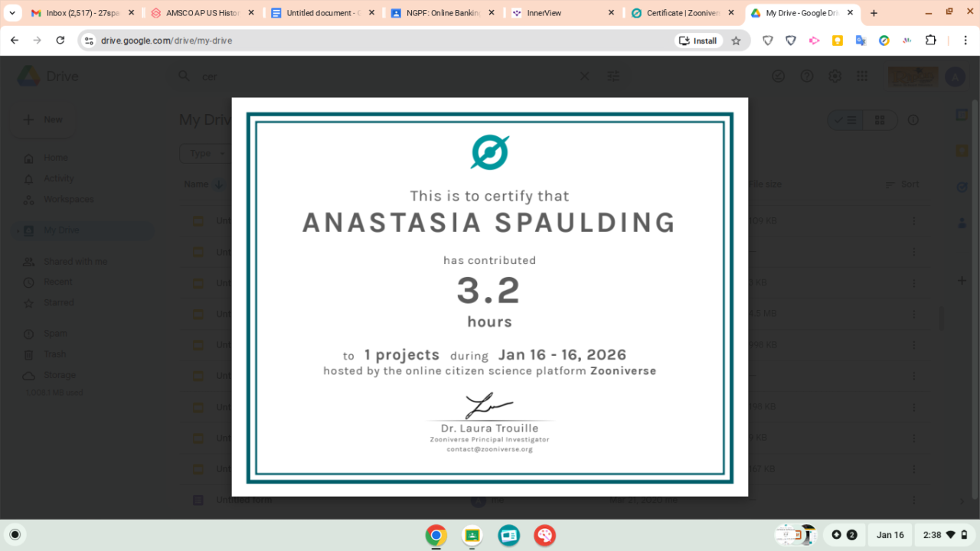Screen dimensions: 980x551
Task: Open more actions for the 109 KB file
Action: (x=913, y=221)
